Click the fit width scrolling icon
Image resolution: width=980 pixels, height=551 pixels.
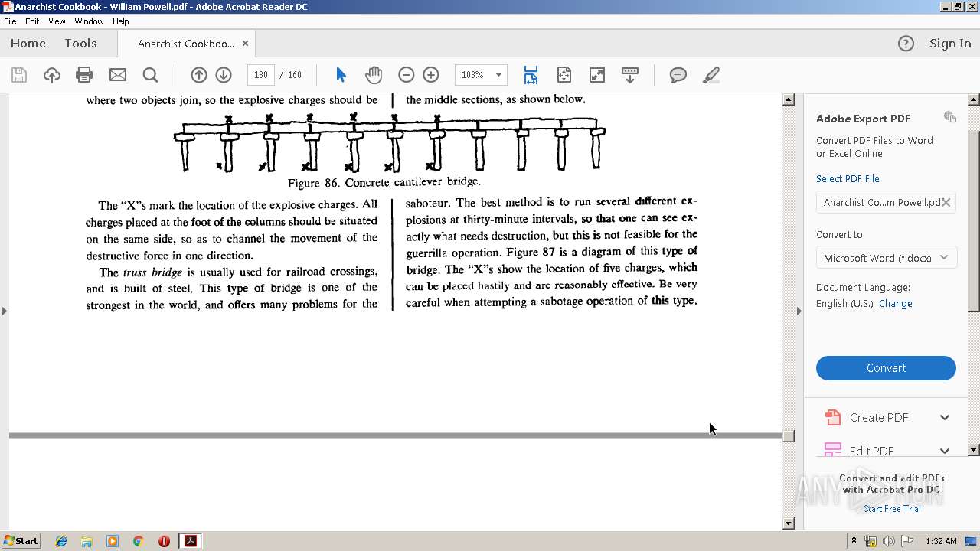531,75
